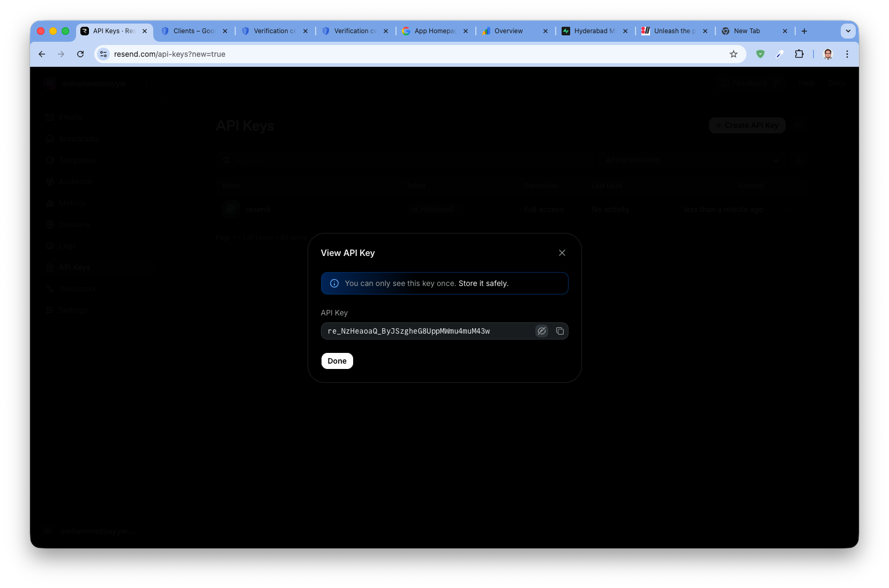The image size is (889, 588).
Task: Open a new browser tab
Action: click(x=804, y=31)
